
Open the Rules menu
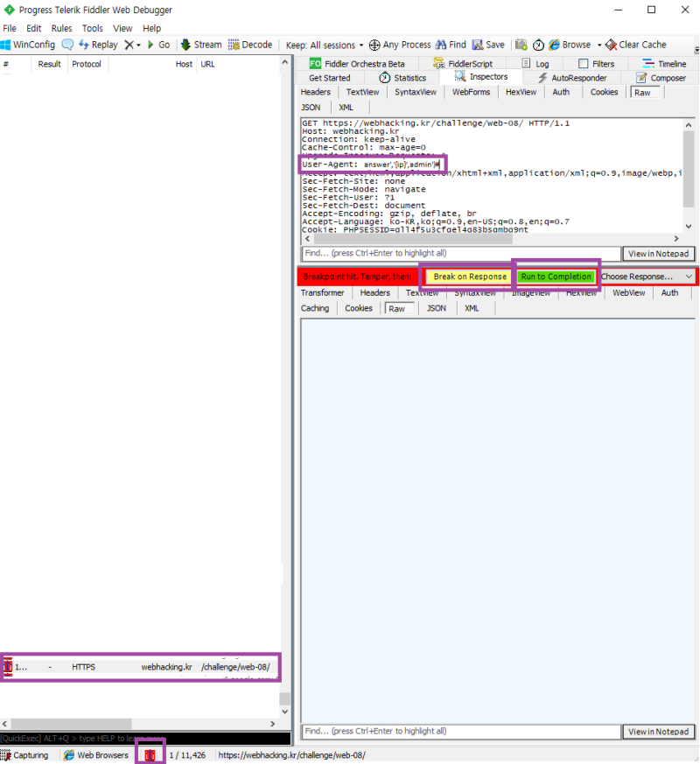coord(61,27)
